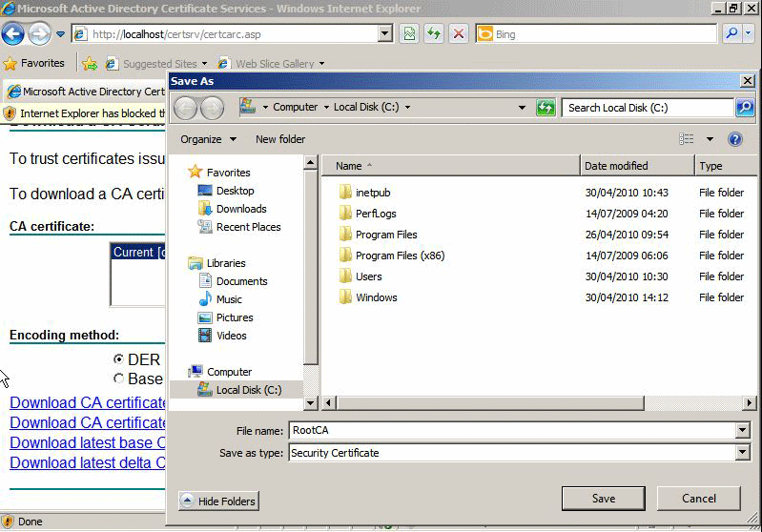Viewport: 762px width, 532px height.
Task: Open the Organize dropdown menu
Action: point(209,139)
